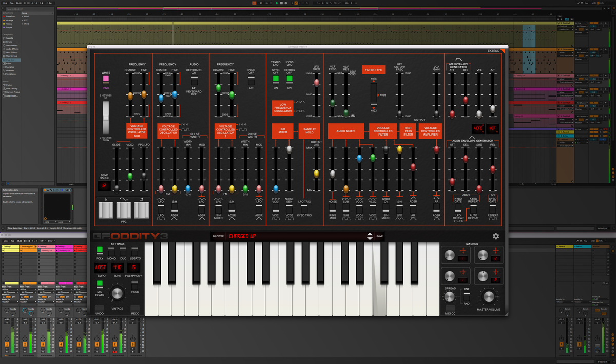Open the plugin settings gear icon

[495, 236]
